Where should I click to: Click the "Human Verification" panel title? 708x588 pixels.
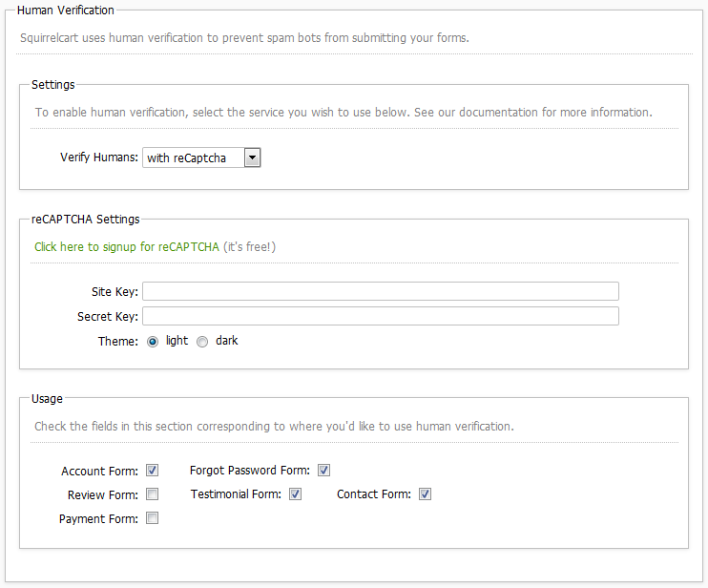pyautogui.click(x=65, y=10)
